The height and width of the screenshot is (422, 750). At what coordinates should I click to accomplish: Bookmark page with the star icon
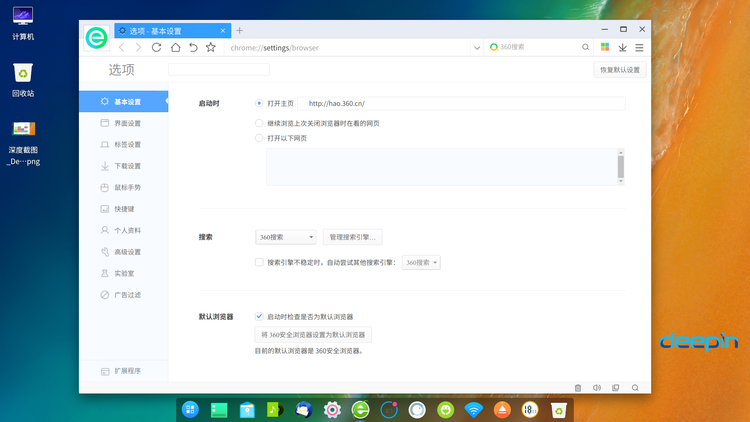pos(211,47)
